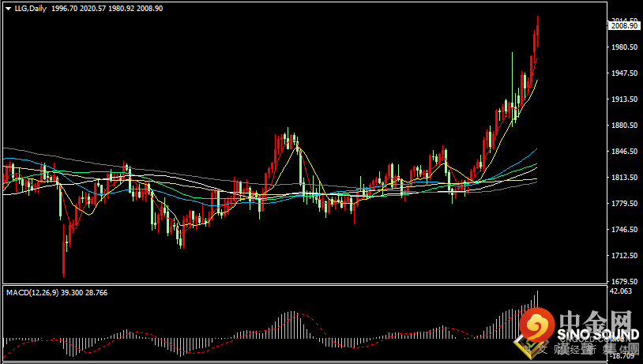Screen dimensions: 643x364
Task: Click the 1846.50 price axis label
Action: pos(623,152)
